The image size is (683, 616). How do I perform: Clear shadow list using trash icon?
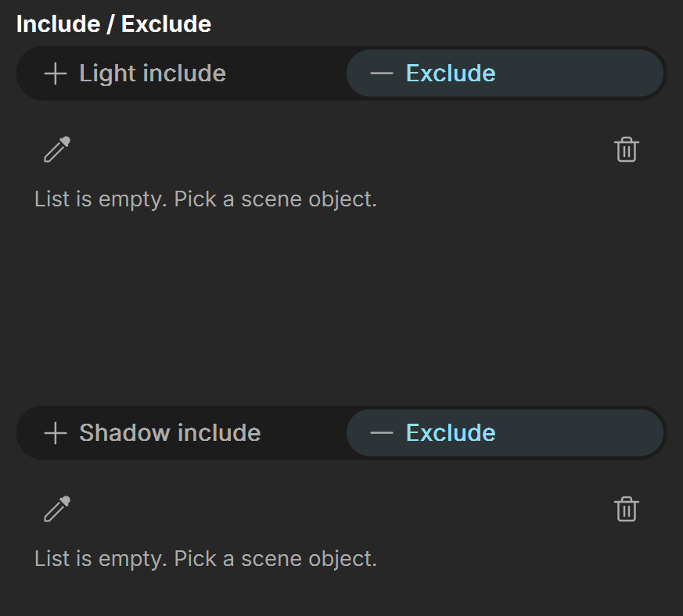pyautogui.click(x=627, y=509)
